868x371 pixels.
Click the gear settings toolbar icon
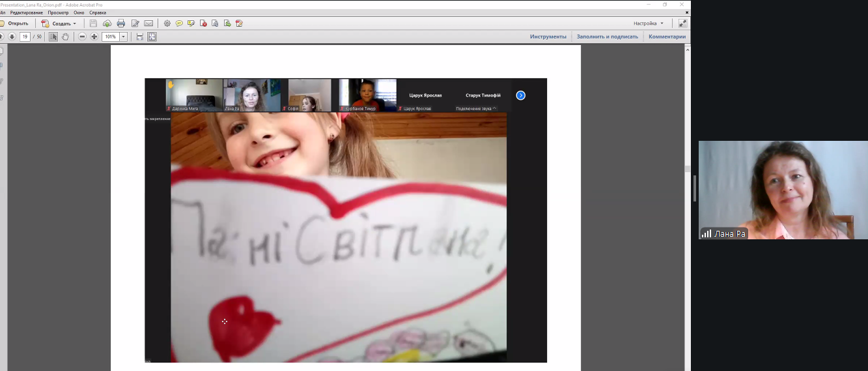click(167, 23)
